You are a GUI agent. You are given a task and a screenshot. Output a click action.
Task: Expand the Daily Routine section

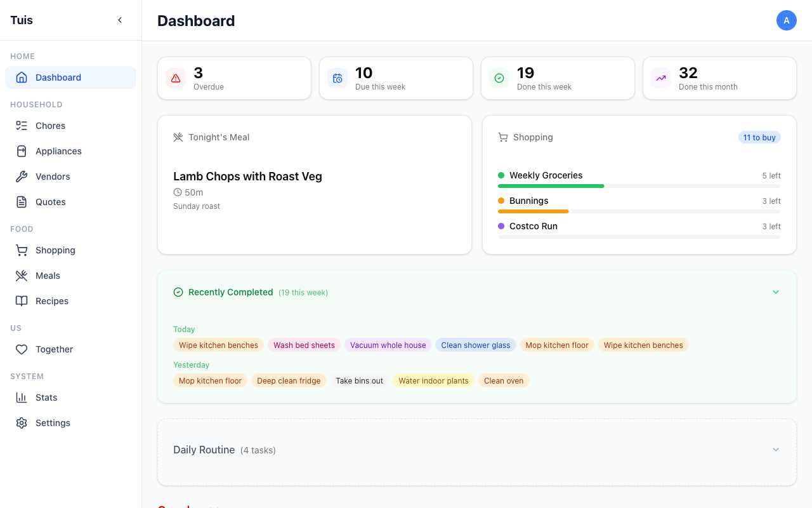[776, 449]
